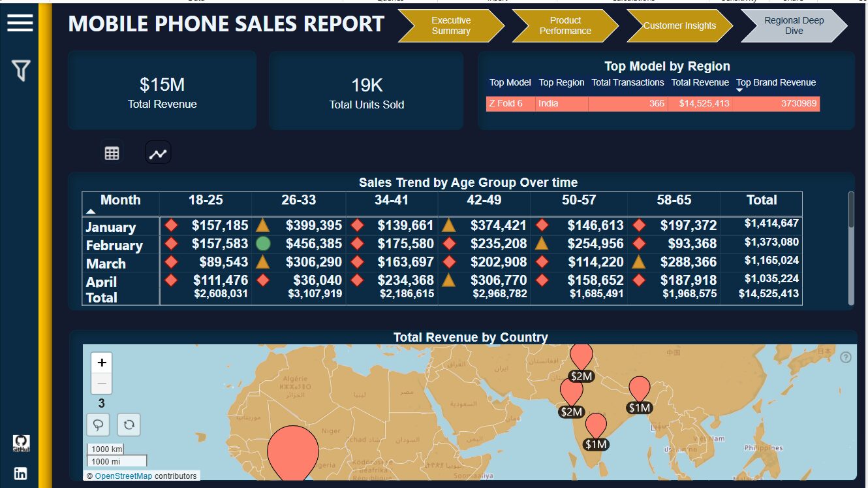Sort by the 42-49 column header

point(484,201)
